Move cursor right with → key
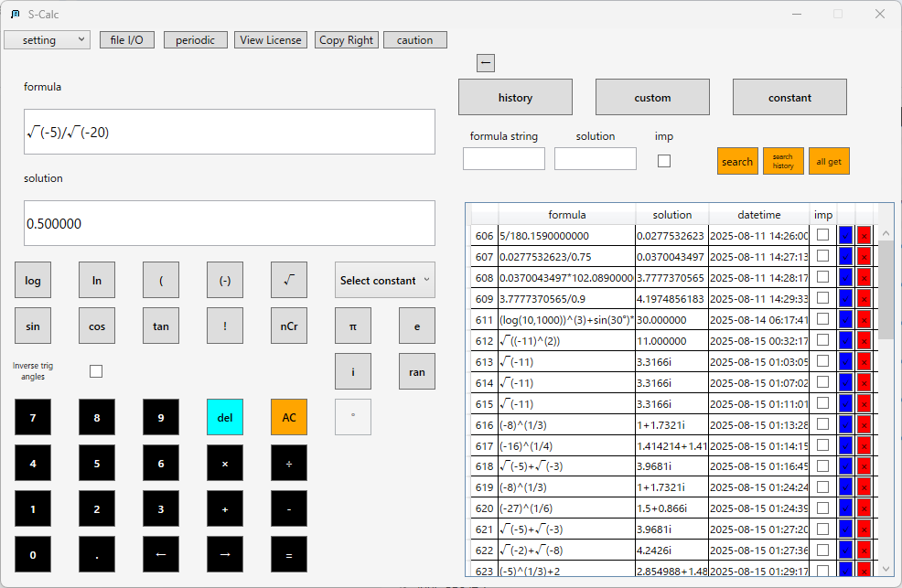The height and width of the screenshot is (588, 902). pyautogui.click(x=225, y=554)
